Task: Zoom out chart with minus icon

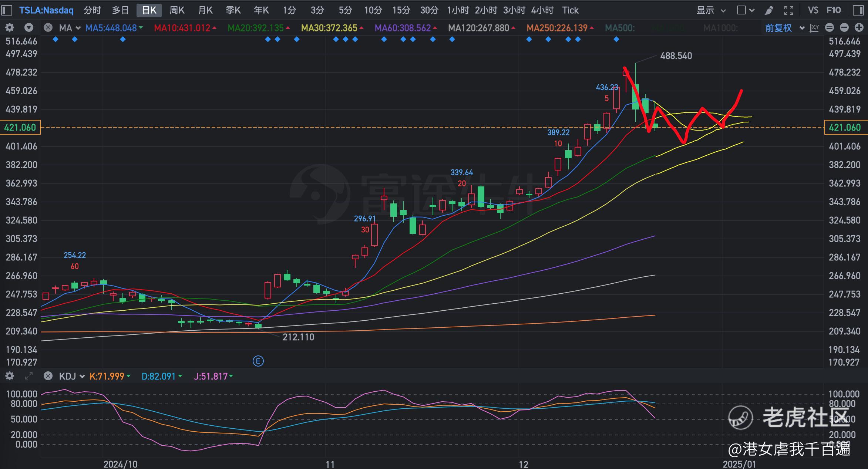Action: tap(844, 28)
